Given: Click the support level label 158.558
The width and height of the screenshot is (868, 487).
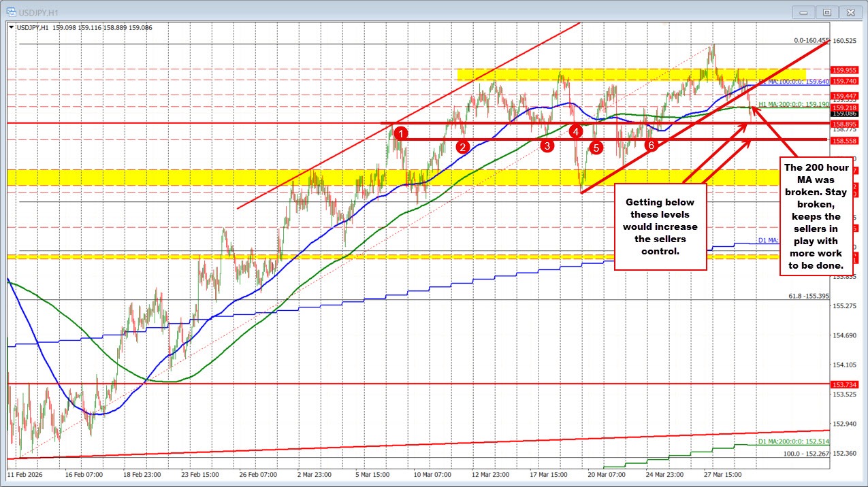Looking at the screenshot, I should click(844, 141).
